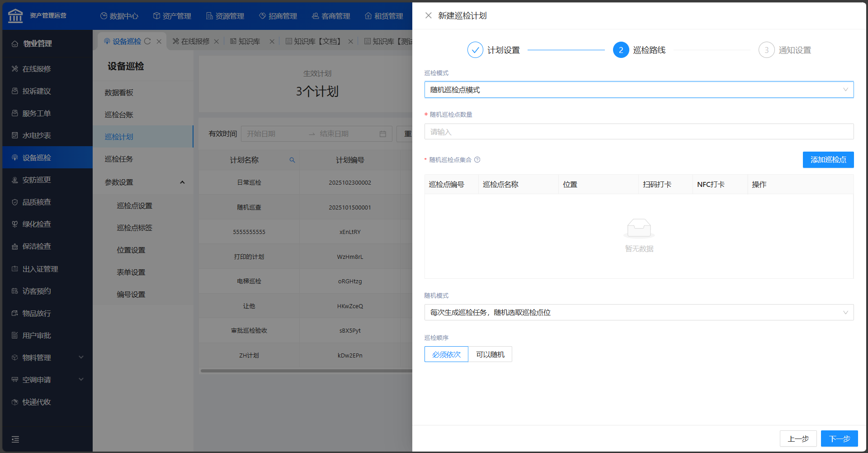868x453 pixels.
Task: Click the step 3 通知设置 circle icon
Action: [x=766, y=50]
